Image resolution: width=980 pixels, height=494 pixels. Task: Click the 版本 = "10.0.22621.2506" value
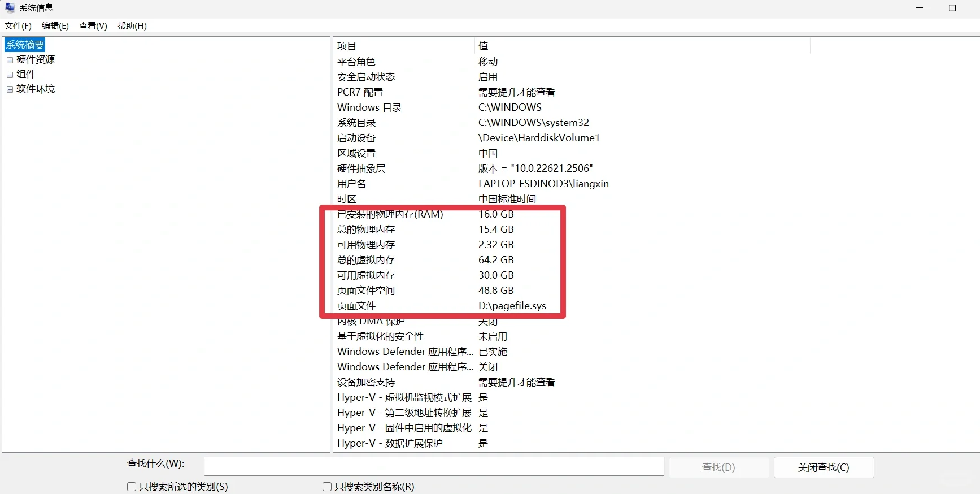535,168
